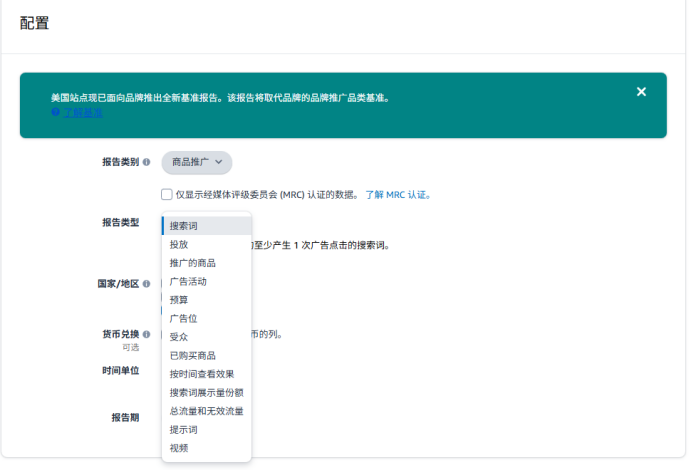Viewport: 692px width, 471px height.
Task: Choose the 投放 report type option
Action: click(x=179, y=244)
